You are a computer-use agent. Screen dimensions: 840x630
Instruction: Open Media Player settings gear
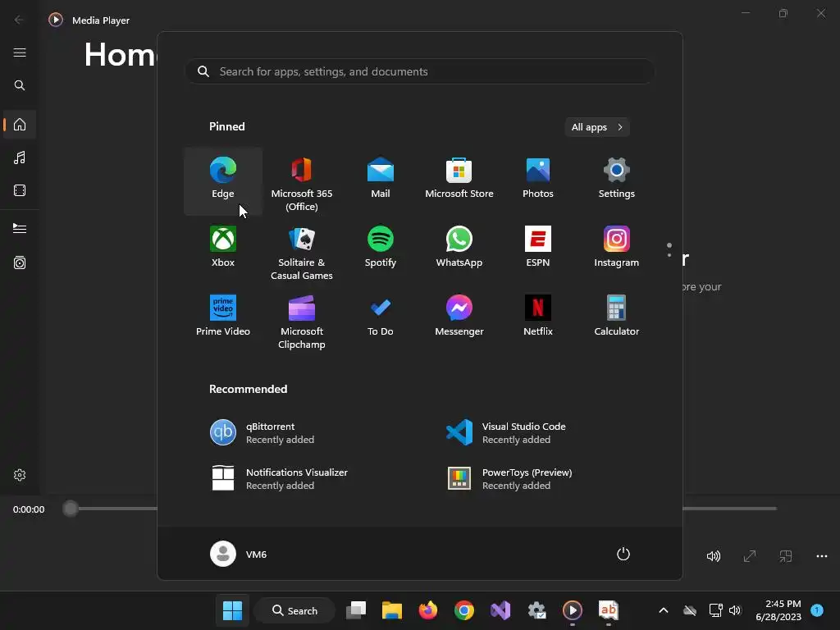pos(20,475)
